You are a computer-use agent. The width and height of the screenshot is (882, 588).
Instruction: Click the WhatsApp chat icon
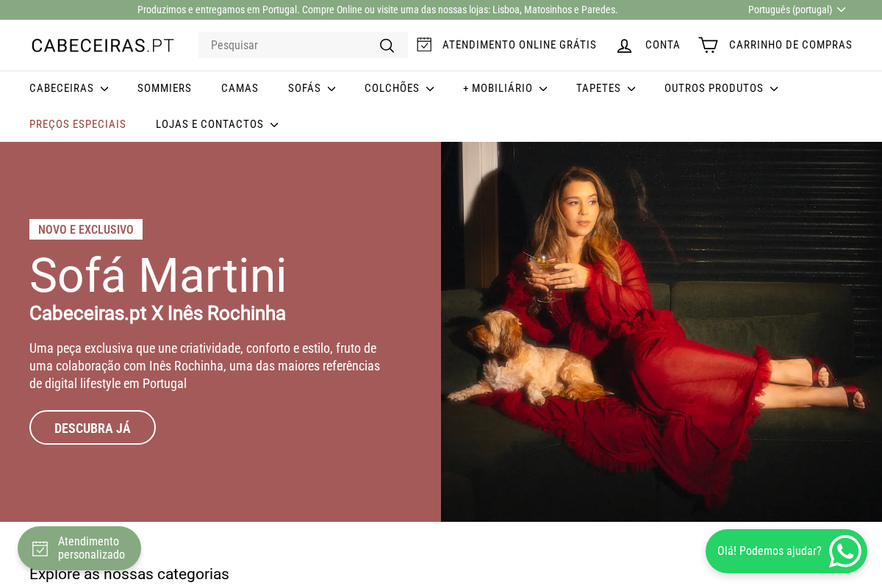(x=845, y=551)
